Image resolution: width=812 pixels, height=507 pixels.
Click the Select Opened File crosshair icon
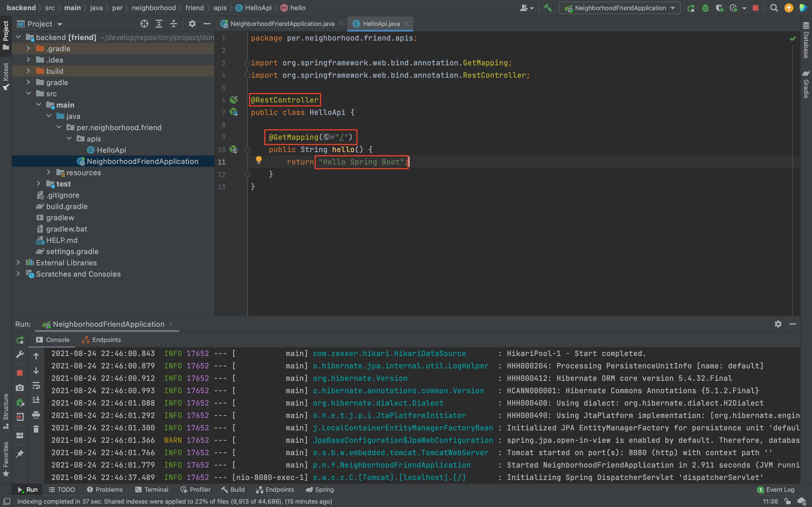coord(144,24)
